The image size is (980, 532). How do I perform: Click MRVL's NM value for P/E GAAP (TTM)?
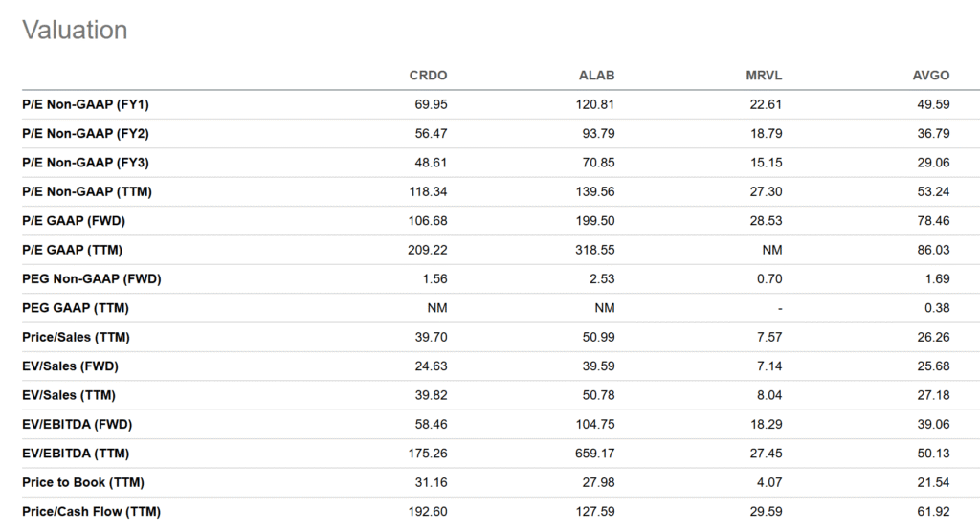[x=772, y=250]
